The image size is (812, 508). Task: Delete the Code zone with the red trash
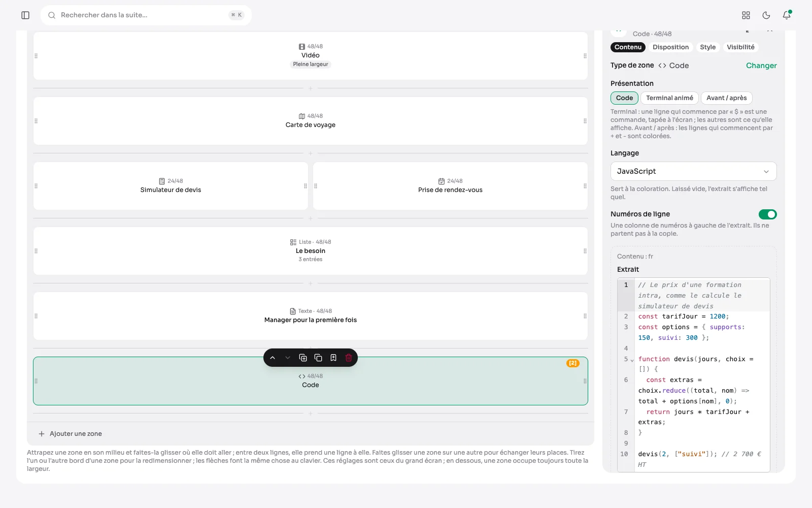click(x=349, y=358)
